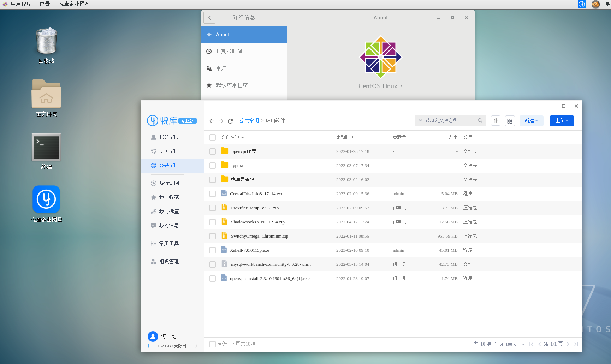Expand the 新建 dropdown
This screenshot has height=364, width=611.
coord(531,121)
